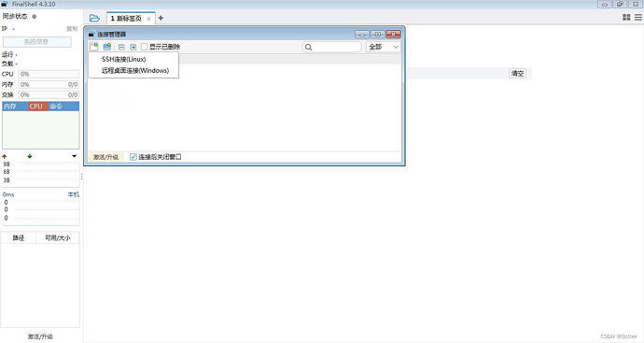Open the network interface dropdown arrow
Image resolution: width=644 pixels, height=343 pixels.
coord(74,156)
